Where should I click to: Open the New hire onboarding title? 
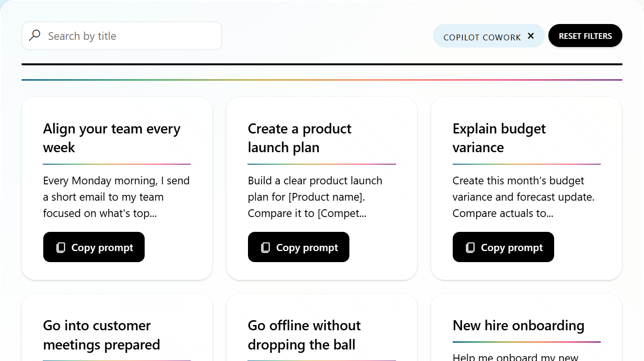pos(519,325)
